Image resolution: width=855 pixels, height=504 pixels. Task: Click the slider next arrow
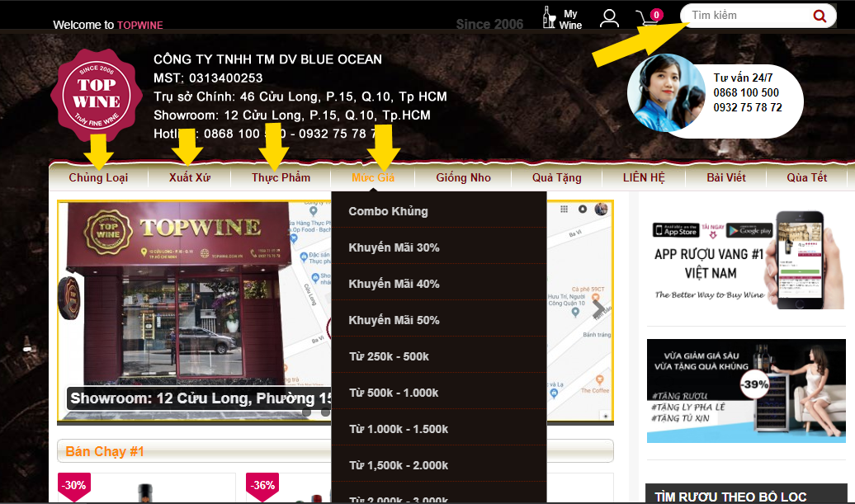click(598, 309)
